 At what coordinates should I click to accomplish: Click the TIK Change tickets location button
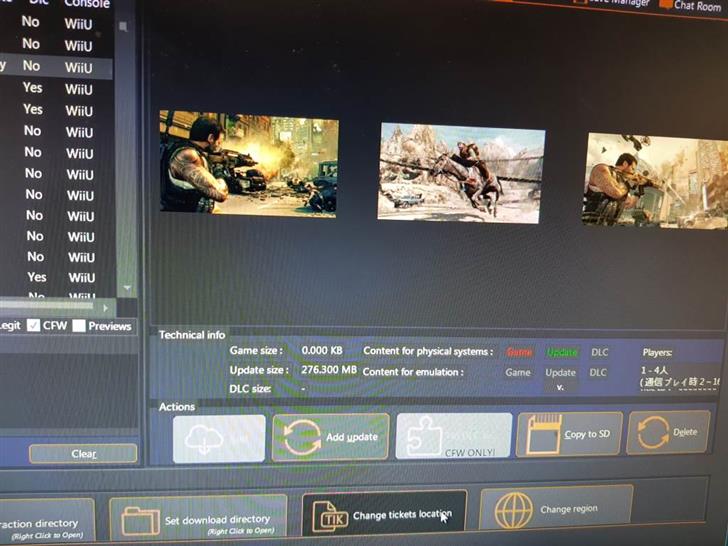(x=384, y=514)
